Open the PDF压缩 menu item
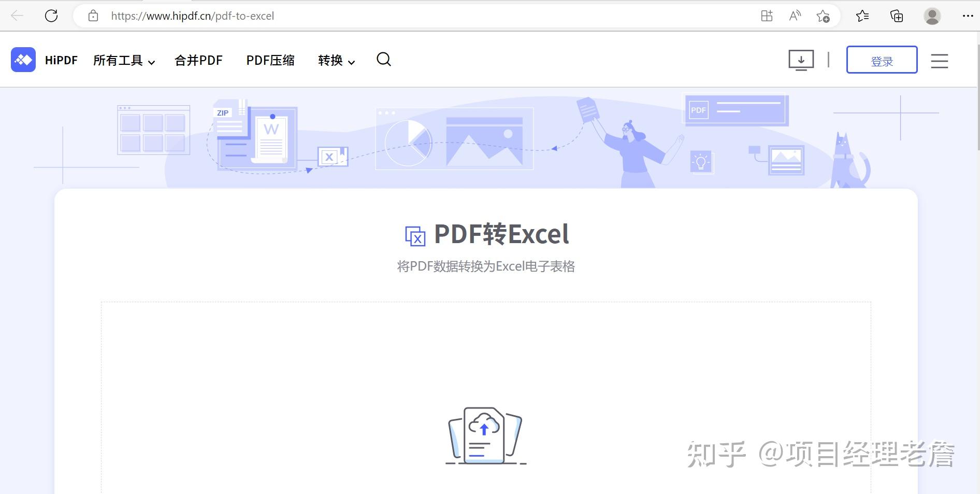The width and height of the screenshot is (980, 494). pyautogui.click(x=270, y=61)
